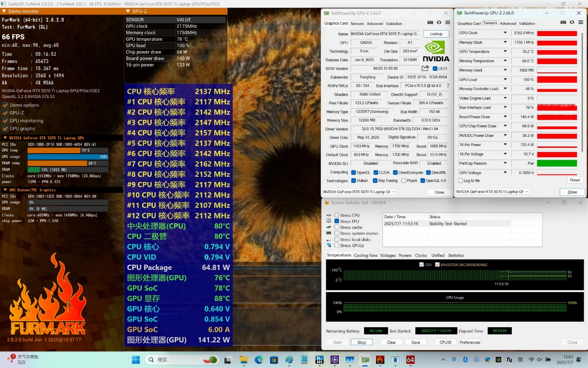Image resolution: width=588 pixels, height=368 pixels.
Task: Click the NVIDIA logo in GPU-Z
Action: 436,50
